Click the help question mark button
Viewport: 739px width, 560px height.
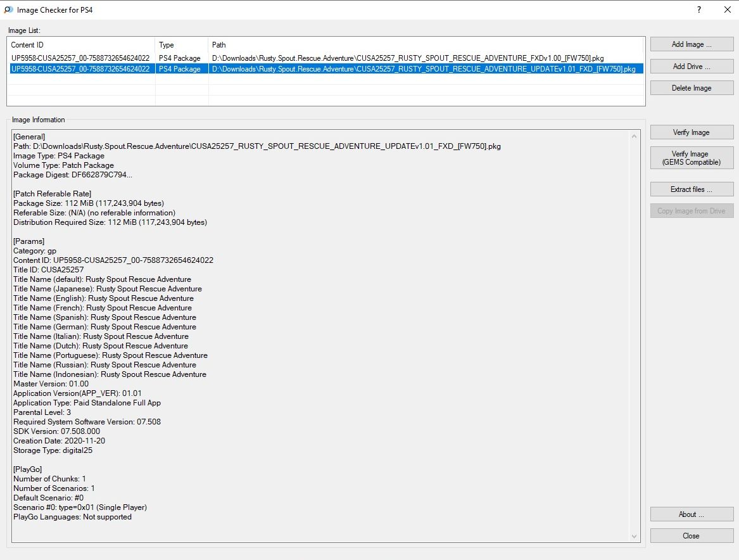(x=699, y=10)
